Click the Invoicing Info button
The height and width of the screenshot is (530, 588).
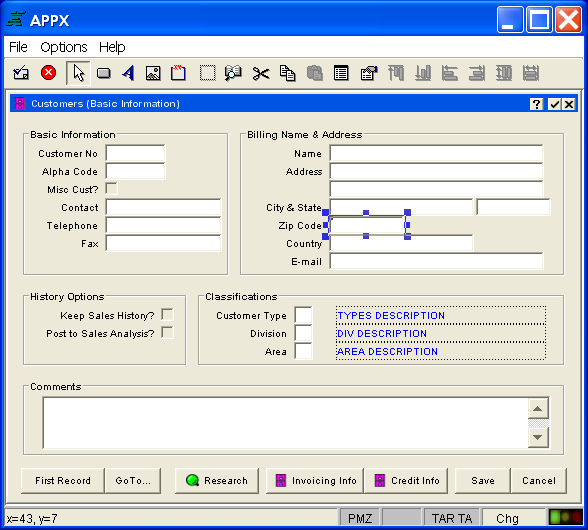coord(315,480)
